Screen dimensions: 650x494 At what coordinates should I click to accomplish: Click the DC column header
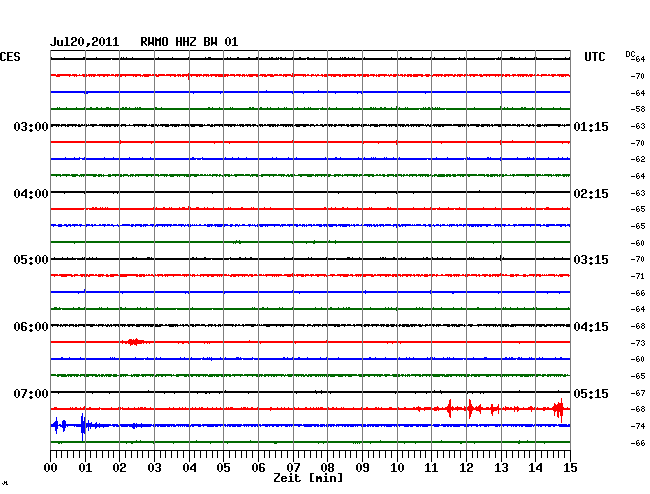point(630,54)
